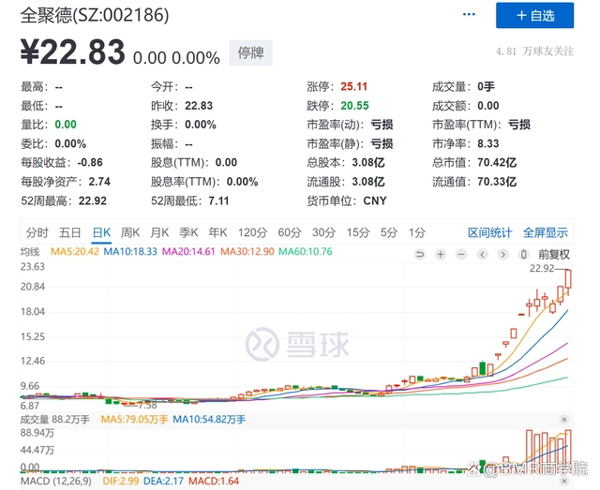600x490 pixels.
Task: Switch to the 5分 interval tab
Action: click(389, 233)
